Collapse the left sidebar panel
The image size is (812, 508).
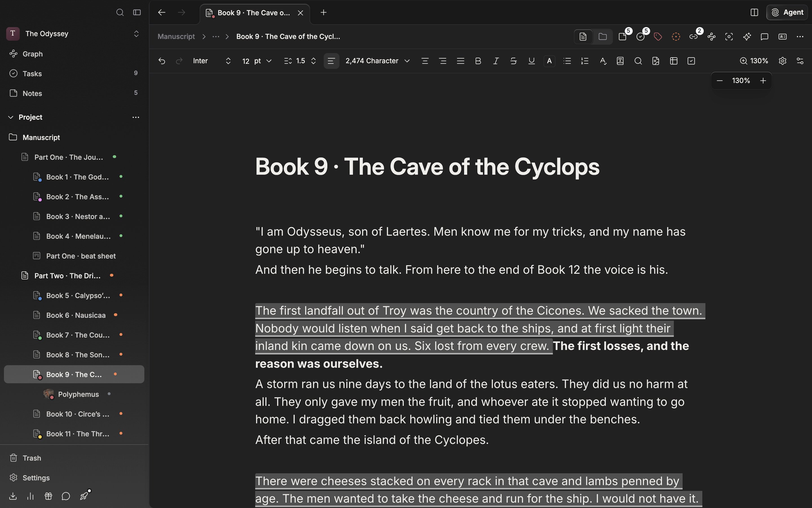pos(136,12)
